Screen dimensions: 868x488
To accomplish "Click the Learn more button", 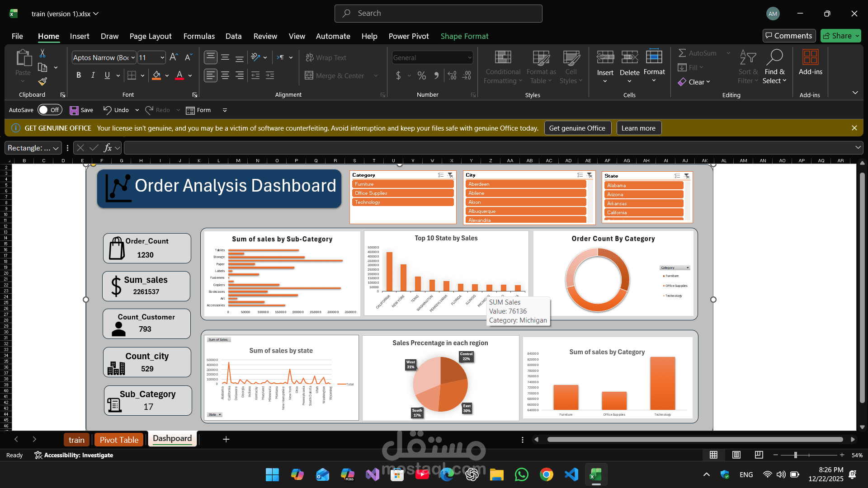I will coord(638,128).
